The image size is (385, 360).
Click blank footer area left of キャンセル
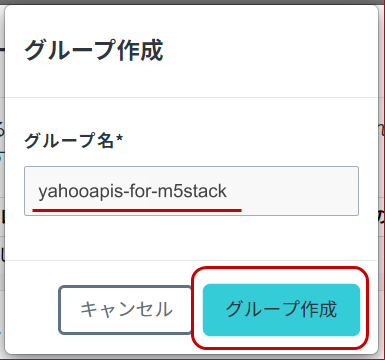tap(32, 309)
